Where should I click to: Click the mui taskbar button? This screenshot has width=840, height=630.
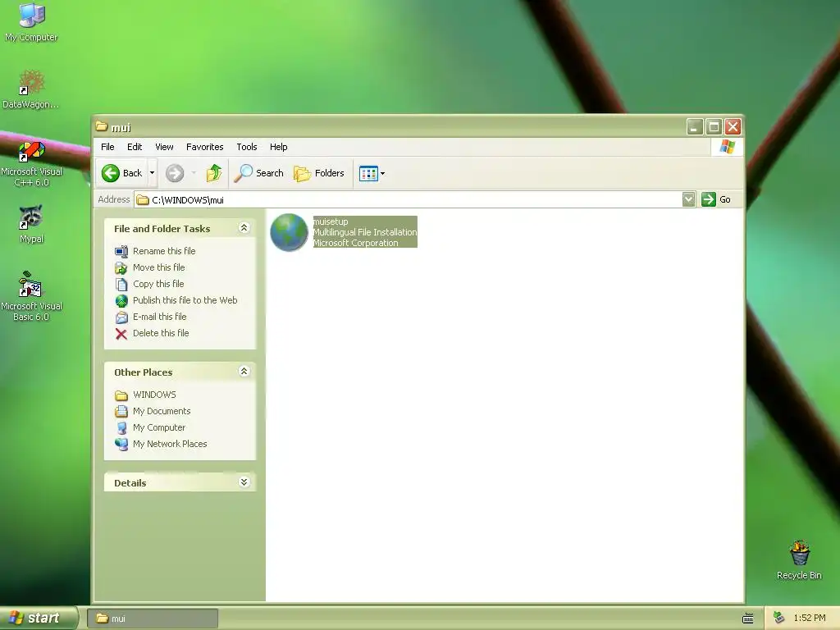[153, 619]
